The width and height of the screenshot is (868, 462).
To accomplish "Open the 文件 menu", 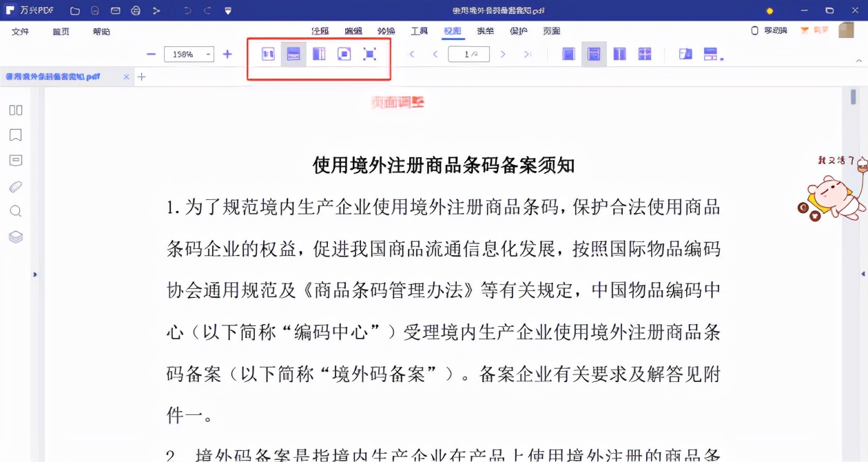I will click(19, 31).
